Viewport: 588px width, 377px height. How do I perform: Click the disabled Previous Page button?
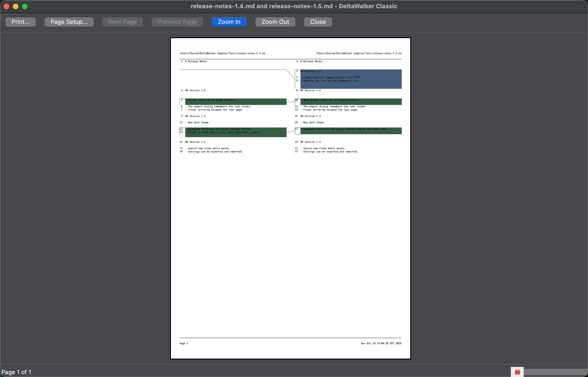[177, 22]
